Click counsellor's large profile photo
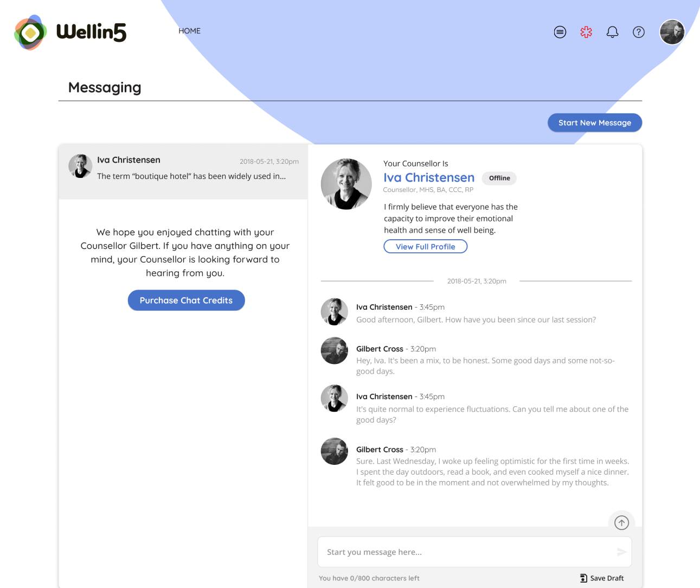Screen dimensions: 700x588 [x=346, y=184]
